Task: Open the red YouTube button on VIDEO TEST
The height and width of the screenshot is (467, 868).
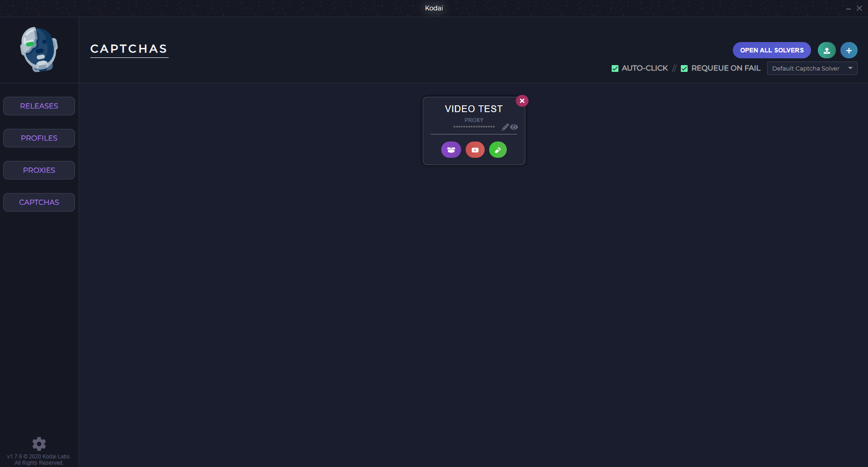Action: [475, 150]
